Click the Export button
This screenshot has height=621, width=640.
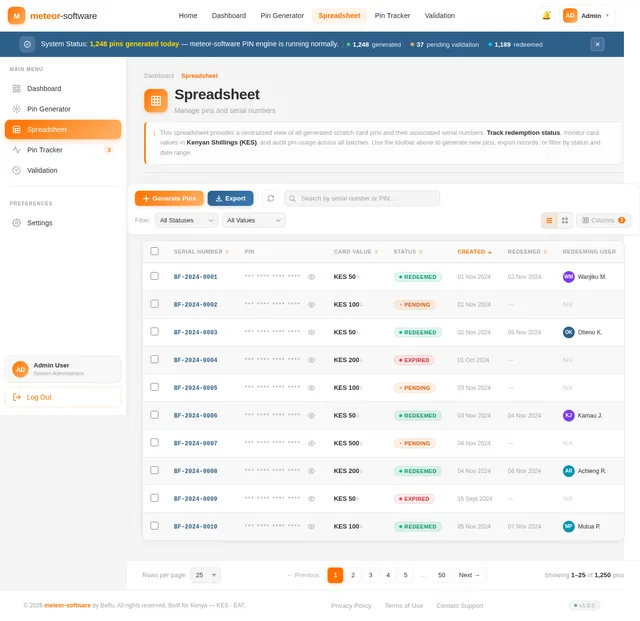[x=230, y=198]
